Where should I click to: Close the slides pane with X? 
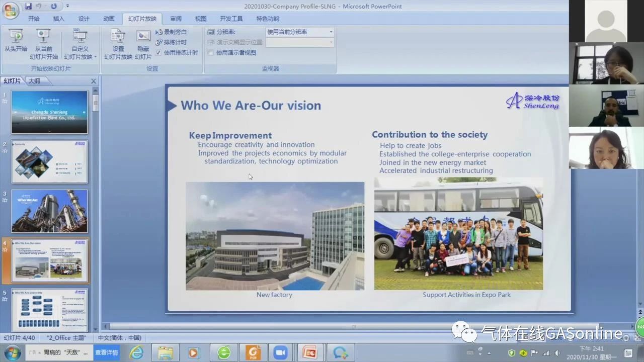coord(94,81)
